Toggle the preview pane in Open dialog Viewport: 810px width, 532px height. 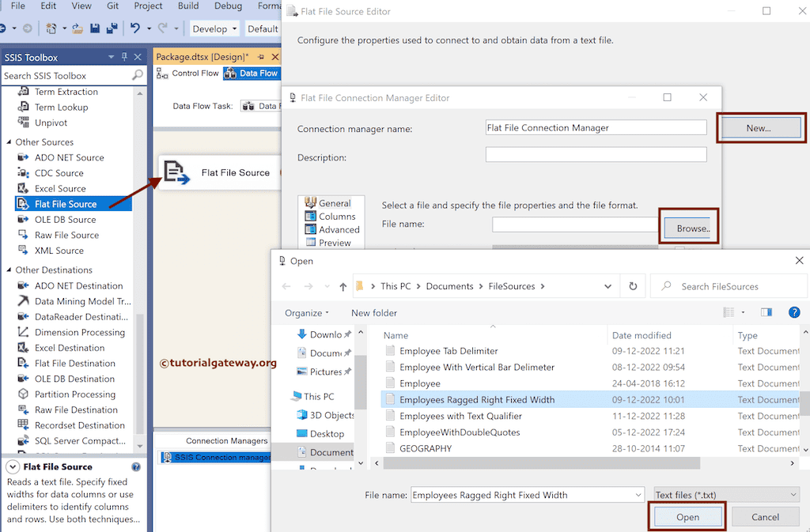click(766, 312)
